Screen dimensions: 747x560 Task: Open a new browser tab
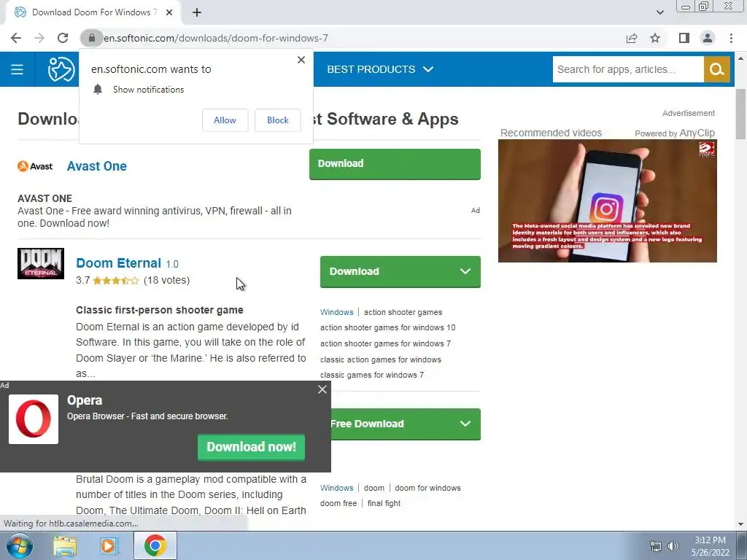(197, 12)
